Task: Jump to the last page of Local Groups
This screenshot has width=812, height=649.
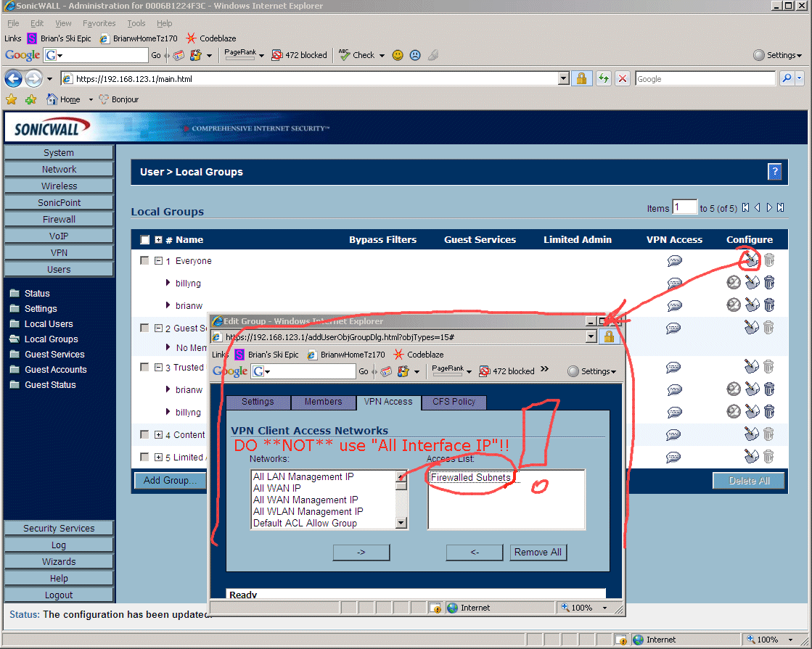Action: click(x=780, y=207)
